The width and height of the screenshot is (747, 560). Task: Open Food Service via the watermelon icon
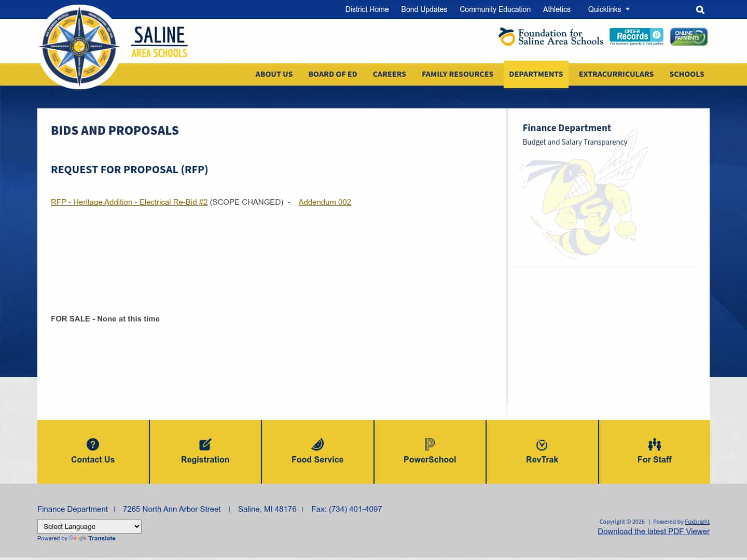coord(317,444)
